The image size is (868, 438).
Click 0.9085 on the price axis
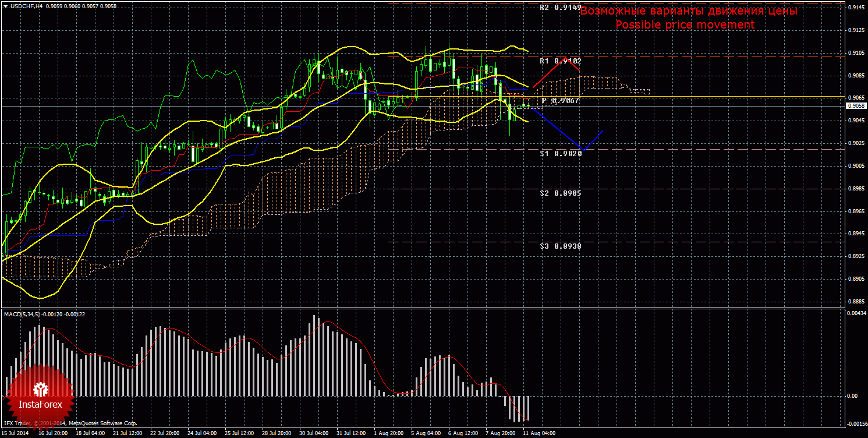point(856,75)
